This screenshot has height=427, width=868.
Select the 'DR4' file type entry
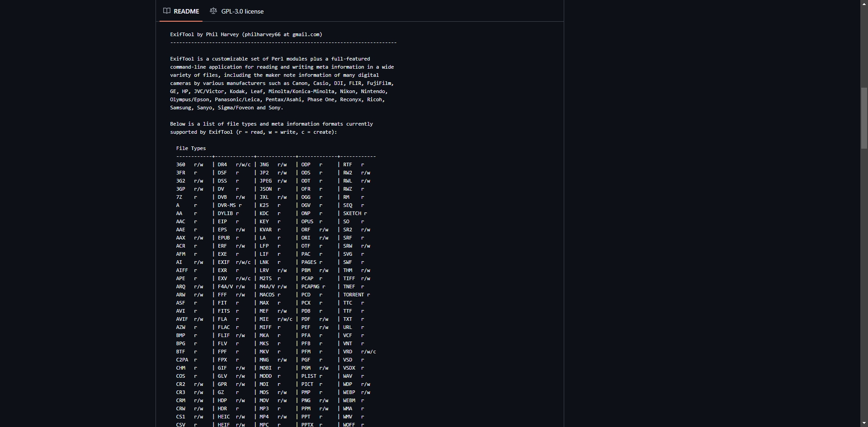(x=222, y=164)
